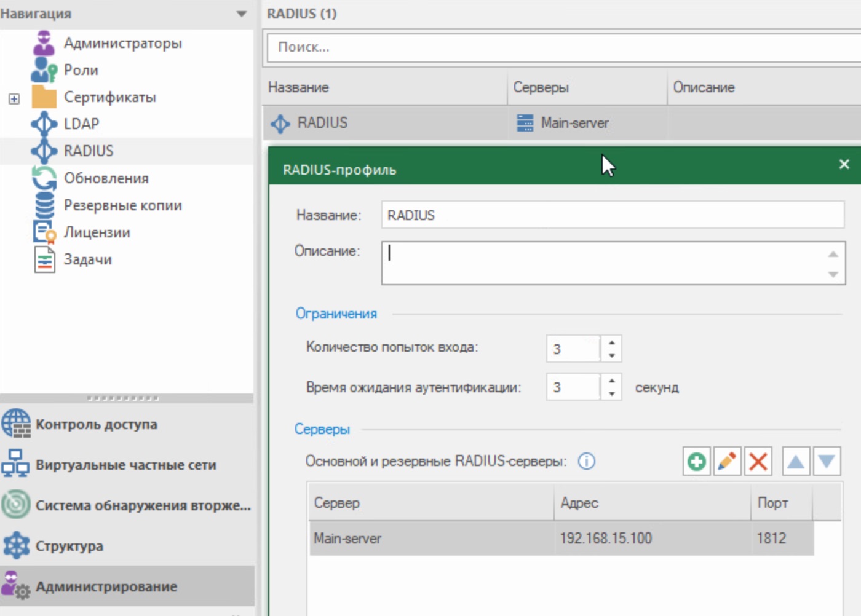Screen dimensions: 861x616
Task: Click the RADIUS node icon in navigation tree
Action: [44, 151]
